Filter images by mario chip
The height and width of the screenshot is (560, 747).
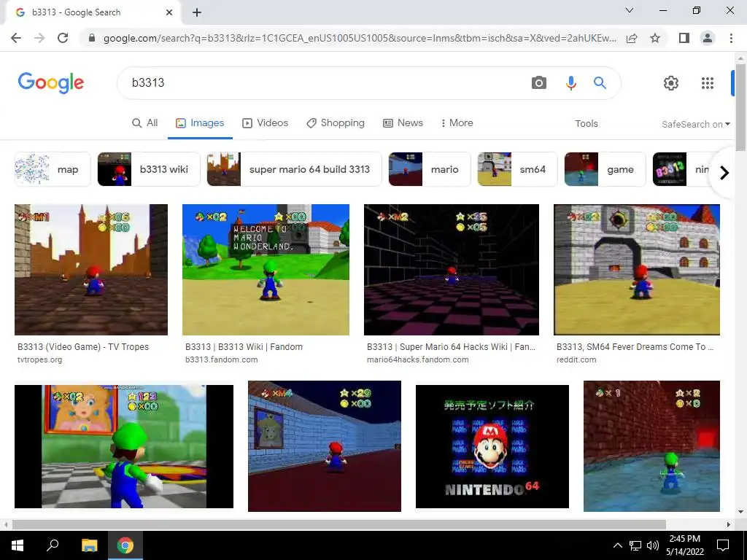[x=429, y=169]
